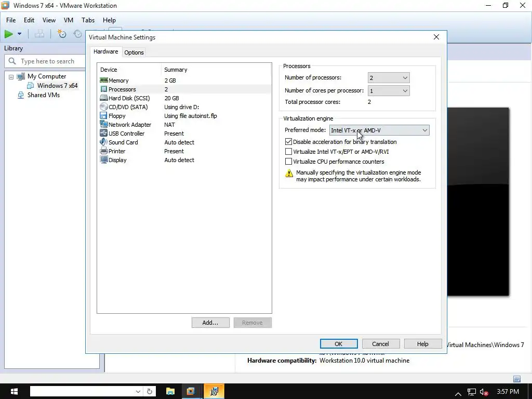Select the 'NAT' summary text
Screen dimensions: 532x399
pyautogui.click(x=170, y=125)
